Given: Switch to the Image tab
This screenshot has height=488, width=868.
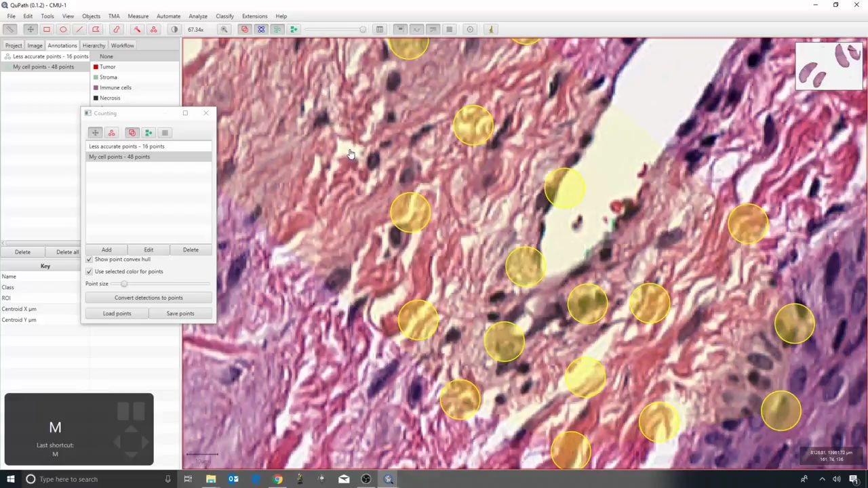Looking at the screenshot, I should 35,45.
